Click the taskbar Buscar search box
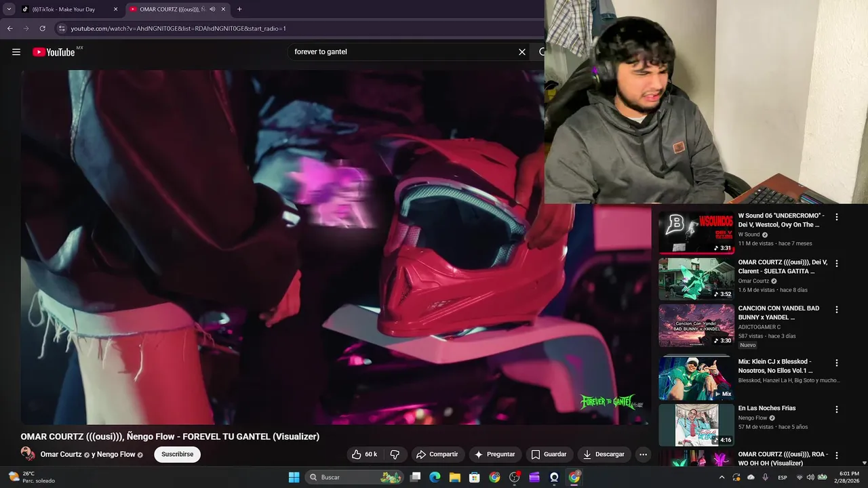This screenshot has width=868, height=488. click(x=355, y=477)
